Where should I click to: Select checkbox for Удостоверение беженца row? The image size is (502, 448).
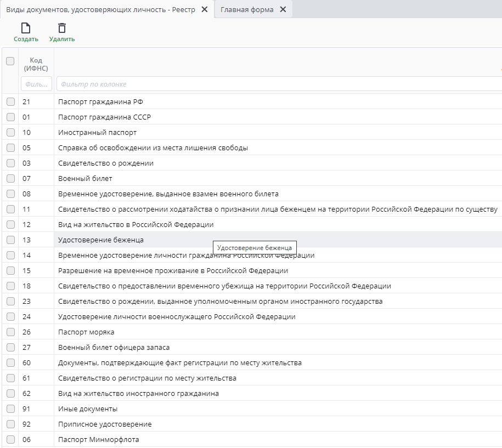point(10,240)
